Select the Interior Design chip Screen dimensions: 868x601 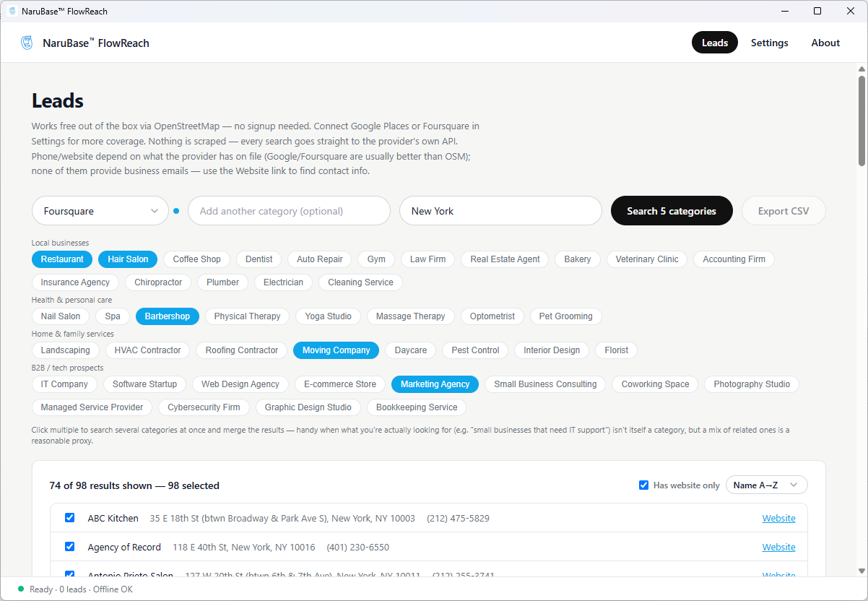pyautogui.click(x=552, y=350)
